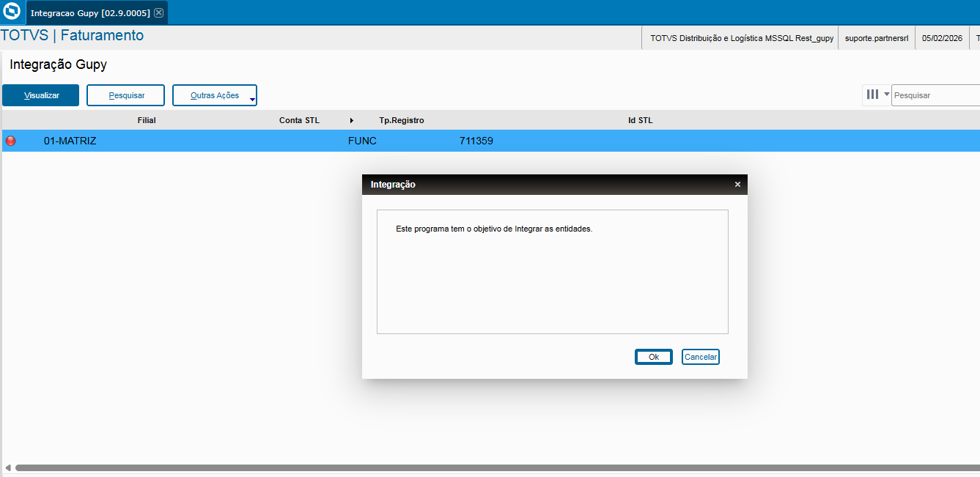The height and width of the screenshot is (477, 980).
Task: Click the red status indicator in row
Action: (x=11, y=141)
